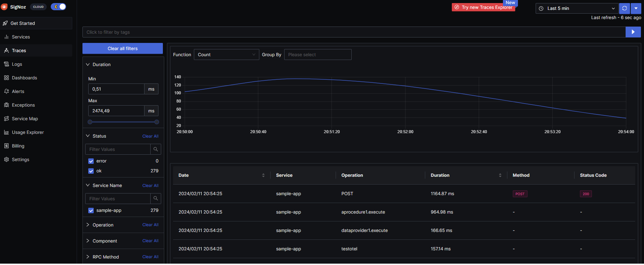
Task: Run the tag query play button
Action: [633, 32]
